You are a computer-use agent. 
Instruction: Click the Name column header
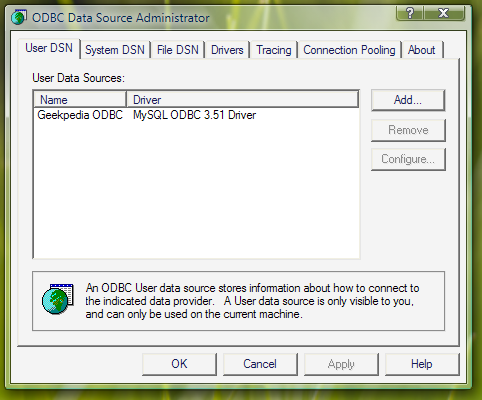pyautogui.click(x=80, y=100)
